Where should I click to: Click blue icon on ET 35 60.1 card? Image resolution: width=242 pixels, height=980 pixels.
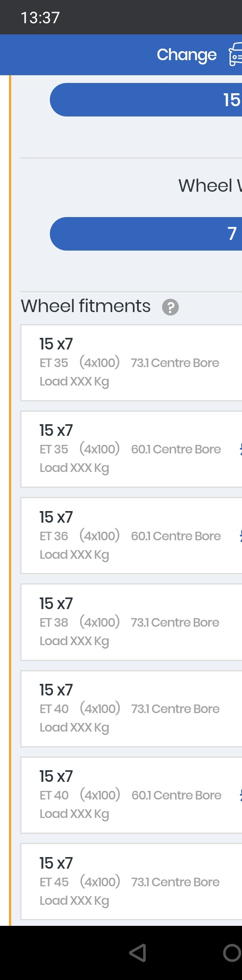click(x=241, y=449)
